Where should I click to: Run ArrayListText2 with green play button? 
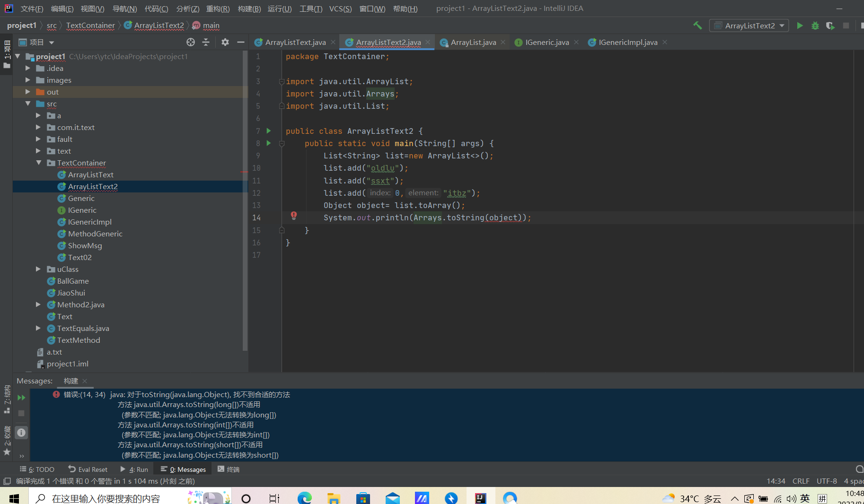pyautogui.click(x=800, y=26)
